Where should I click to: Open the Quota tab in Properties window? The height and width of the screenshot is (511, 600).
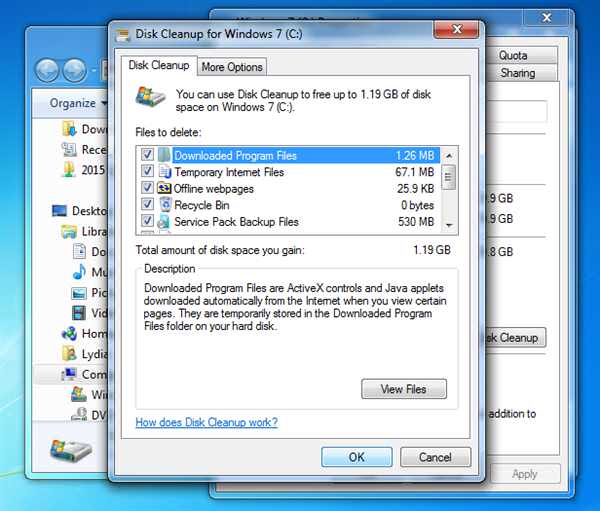(x=513, y=56)
